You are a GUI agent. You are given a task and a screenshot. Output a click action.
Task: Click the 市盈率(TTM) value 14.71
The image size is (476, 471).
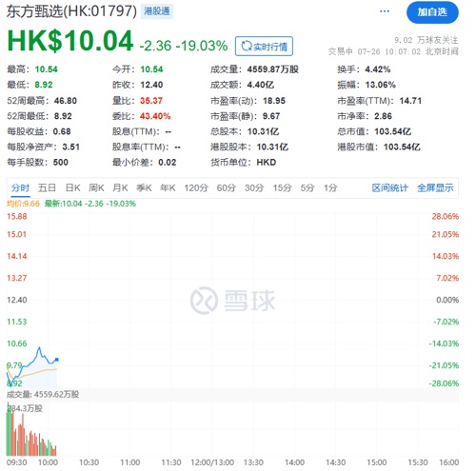click(410, 101)
